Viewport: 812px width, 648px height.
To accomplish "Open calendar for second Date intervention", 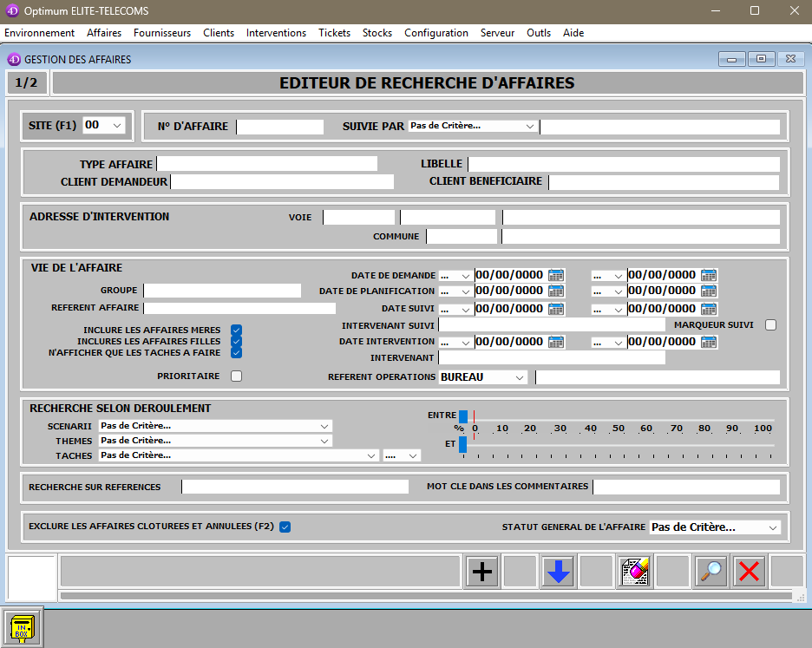I will tap(709, 342).
